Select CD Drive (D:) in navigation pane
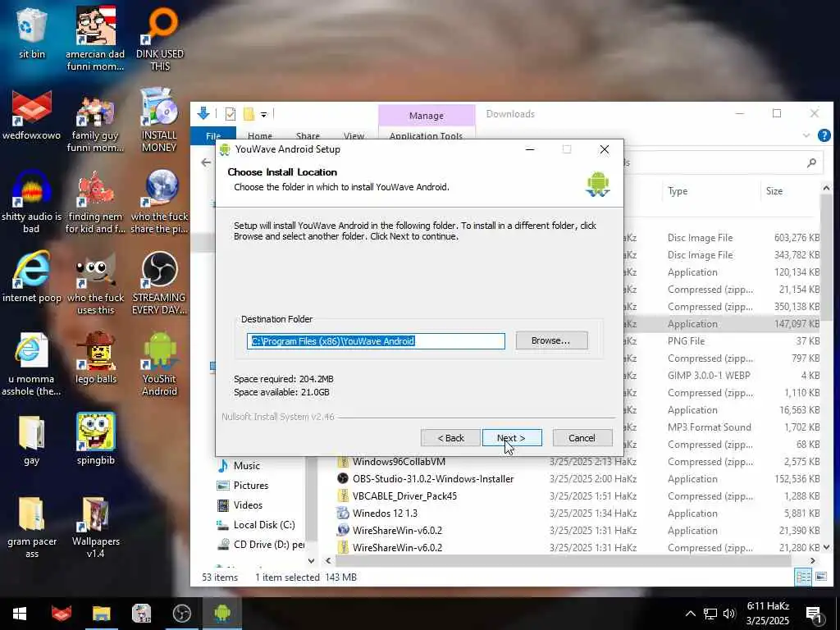This screenshot has width=840, height=630. click(x=260, y=545)
